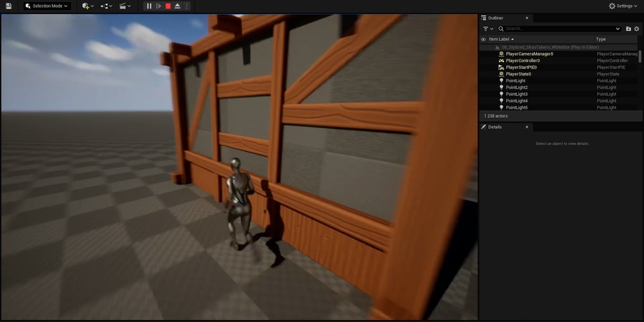The width and height of the screenshot is (644, 322).
Task: Close the Outliner tab
Action: point(527,18)
